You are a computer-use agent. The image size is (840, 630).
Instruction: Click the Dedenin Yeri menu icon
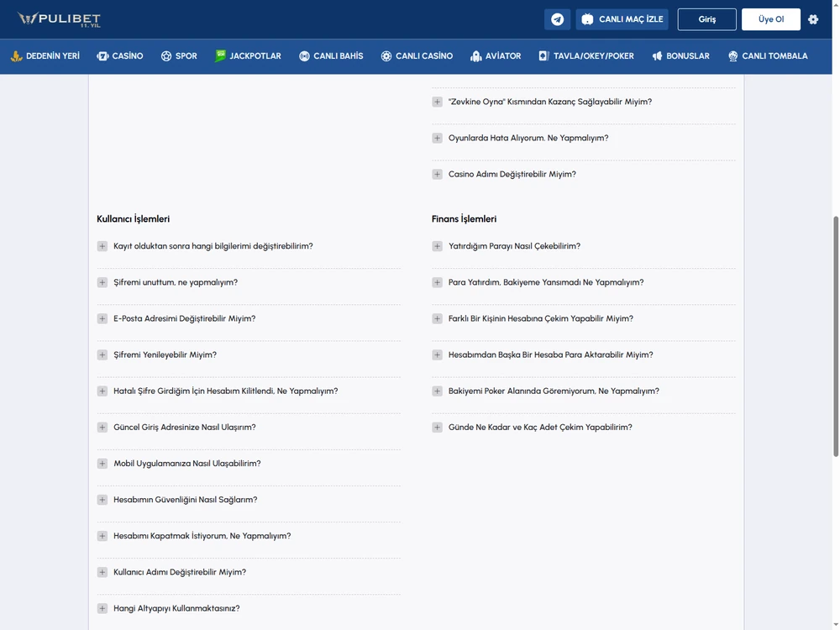tap(17, 55)
